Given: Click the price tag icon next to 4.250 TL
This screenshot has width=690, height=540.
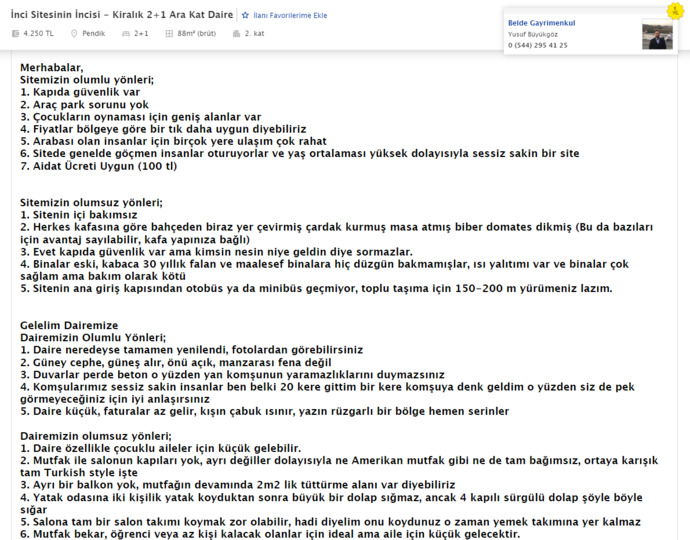Looking at the screenshot, I should click(x=15, y=33).
